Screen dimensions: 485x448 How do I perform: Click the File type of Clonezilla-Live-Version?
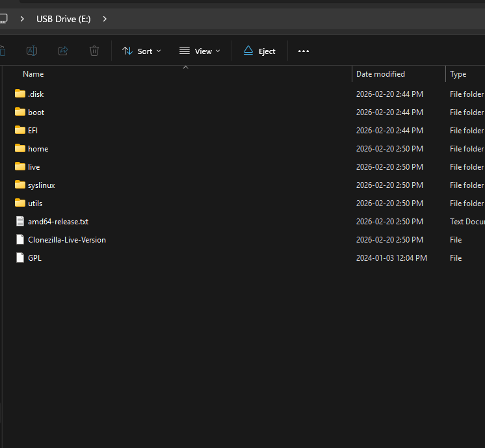[x=456, y=240]
